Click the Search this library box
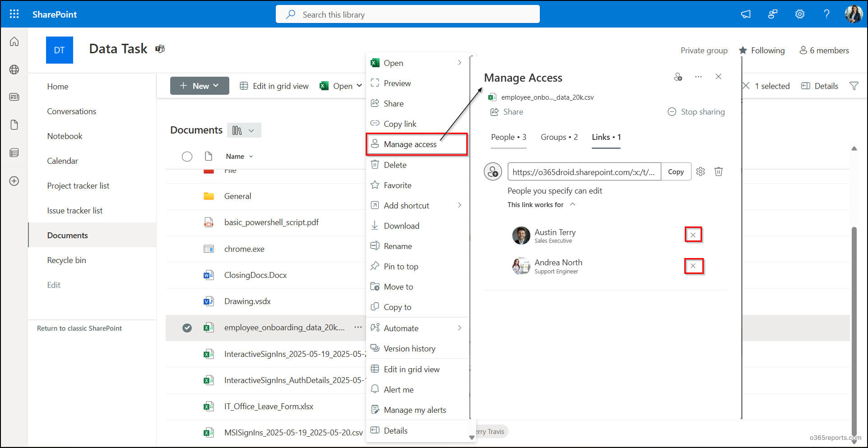The width and height of the screenshot is (868, 448). point(408,14)
